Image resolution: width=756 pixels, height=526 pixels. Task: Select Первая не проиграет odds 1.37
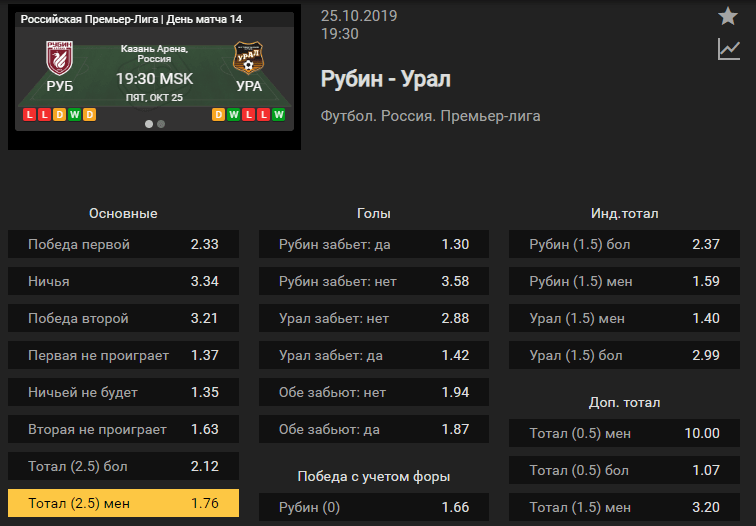(x=123, y=355)
